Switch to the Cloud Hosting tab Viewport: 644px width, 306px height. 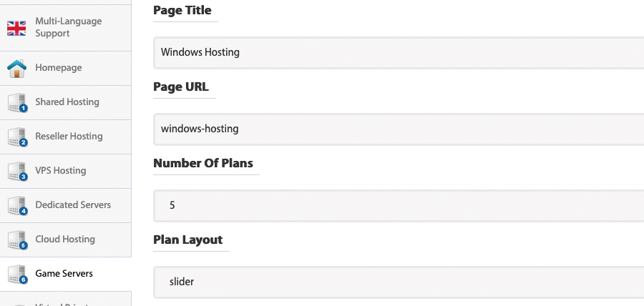point(66,240)
